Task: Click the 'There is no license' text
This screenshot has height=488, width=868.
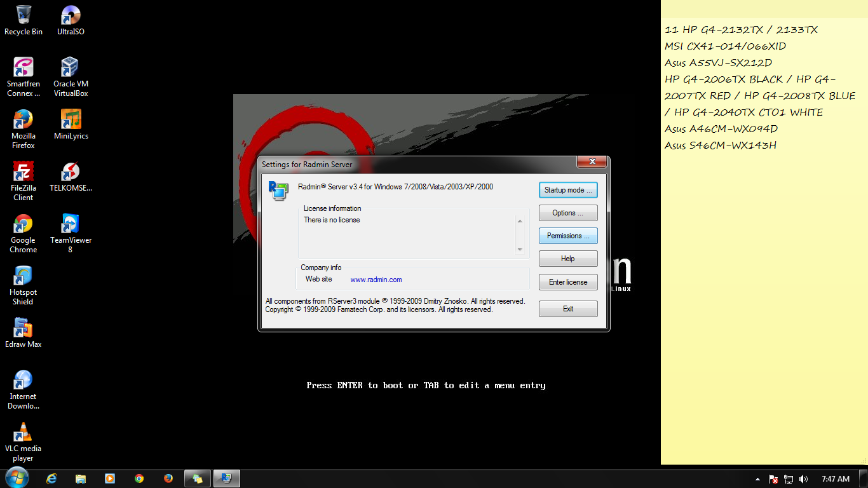Action: pyautogui.click(x=332, y=220)
